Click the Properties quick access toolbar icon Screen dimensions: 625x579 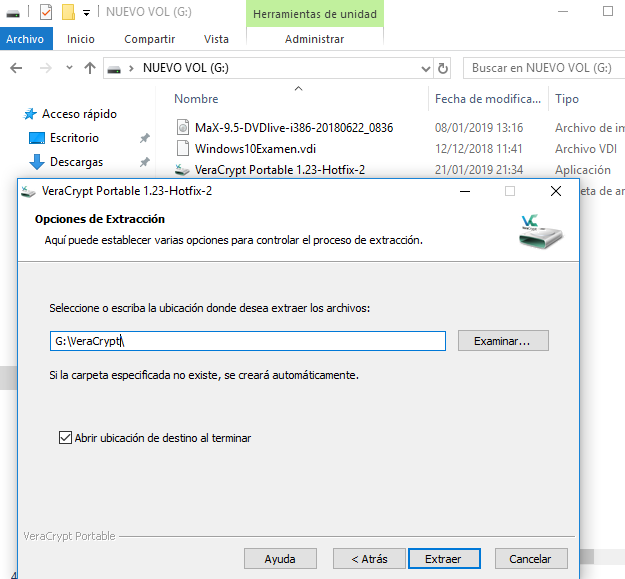click(x=46, y=12)
